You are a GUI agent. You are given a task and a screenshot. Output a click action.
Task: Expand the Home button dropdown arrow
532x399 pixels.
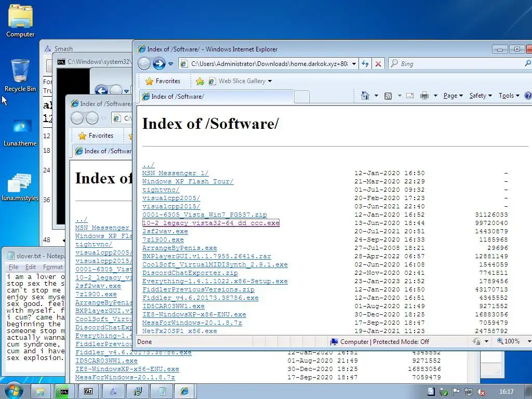click(376, 96)
